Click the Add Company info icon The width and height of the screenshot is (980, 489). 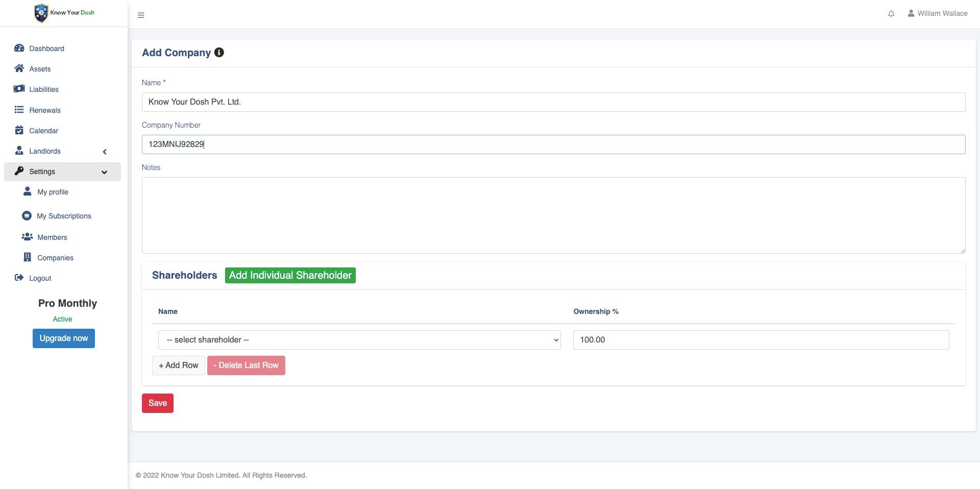[219, 53]
